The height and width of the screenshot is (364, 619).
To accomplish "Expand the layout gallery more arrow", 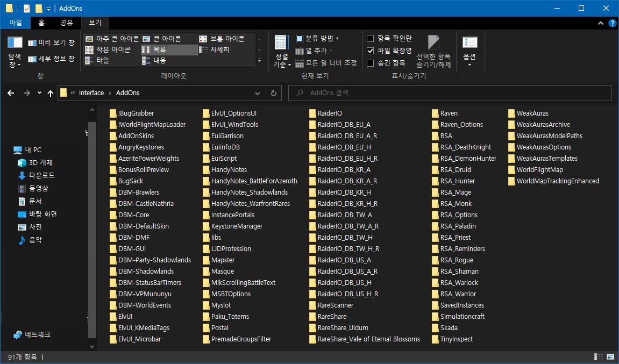I will (x=259, y=60).
